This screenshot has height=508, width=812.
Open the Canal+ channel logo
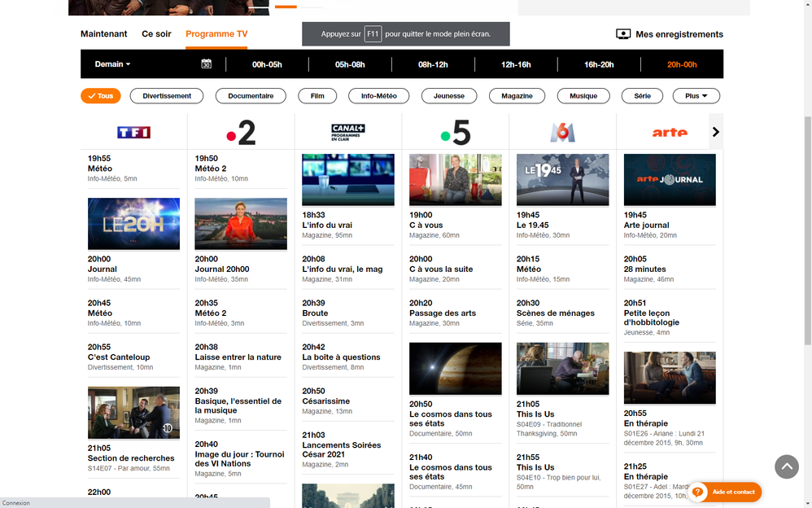[348, 132]
